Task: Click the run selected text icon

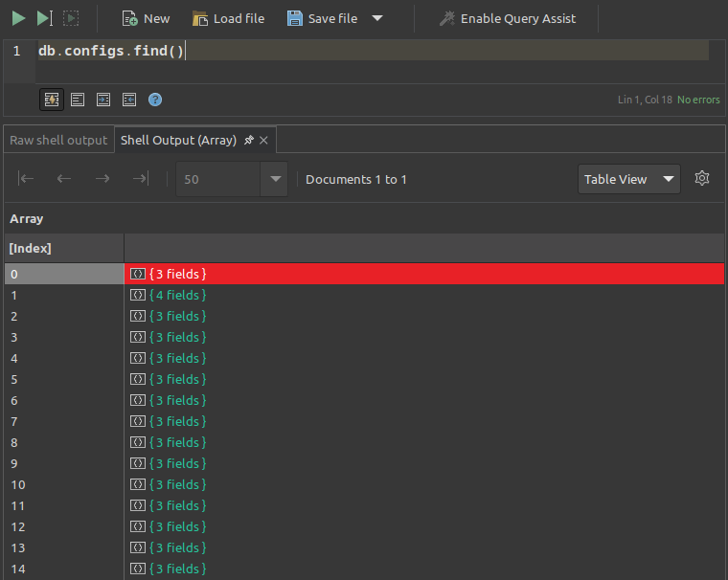Action: point(71,18)
